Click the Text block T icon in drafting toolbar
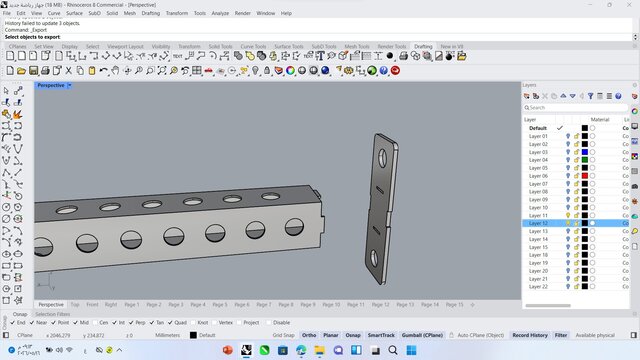Screen dimensions: 640x360 320,56
